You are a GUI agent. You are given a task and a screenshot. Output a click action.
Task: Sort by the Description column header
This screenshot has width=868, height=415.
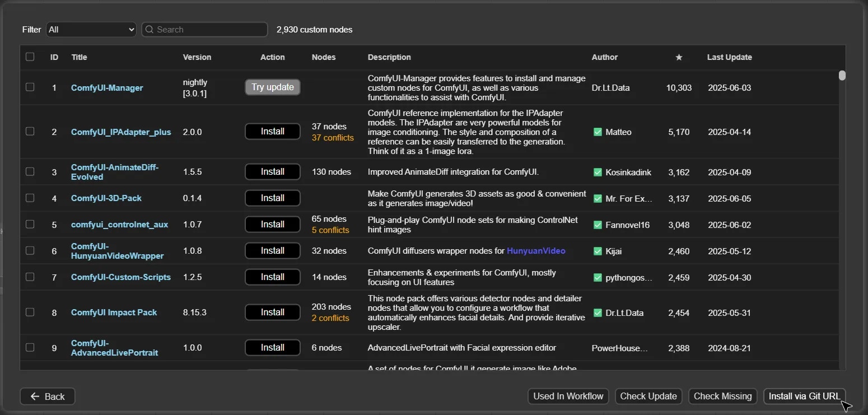click(x=389, y=57)
